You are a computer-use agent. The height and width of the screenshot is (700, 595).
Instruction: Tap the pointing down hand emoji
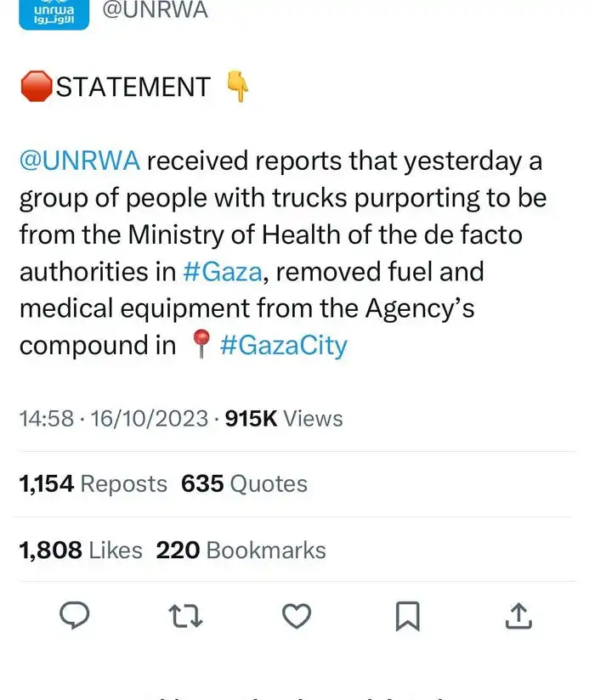[x=238, y=87]
